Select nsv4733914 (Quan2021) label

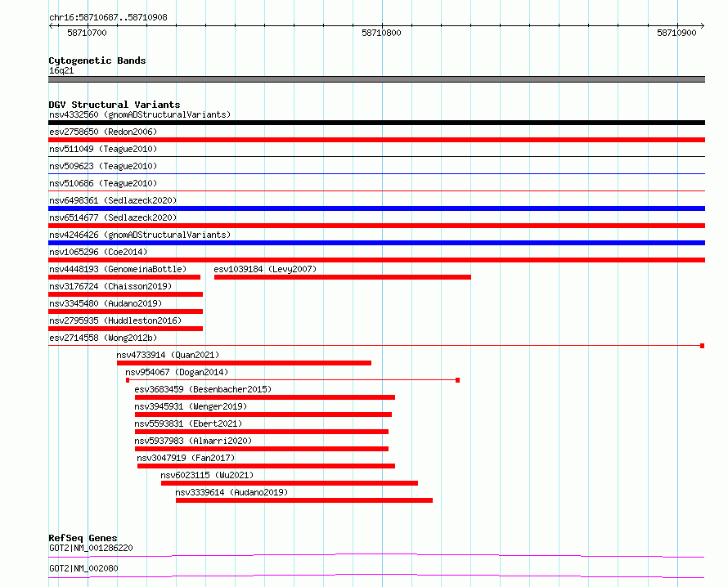tap(168, 355)
